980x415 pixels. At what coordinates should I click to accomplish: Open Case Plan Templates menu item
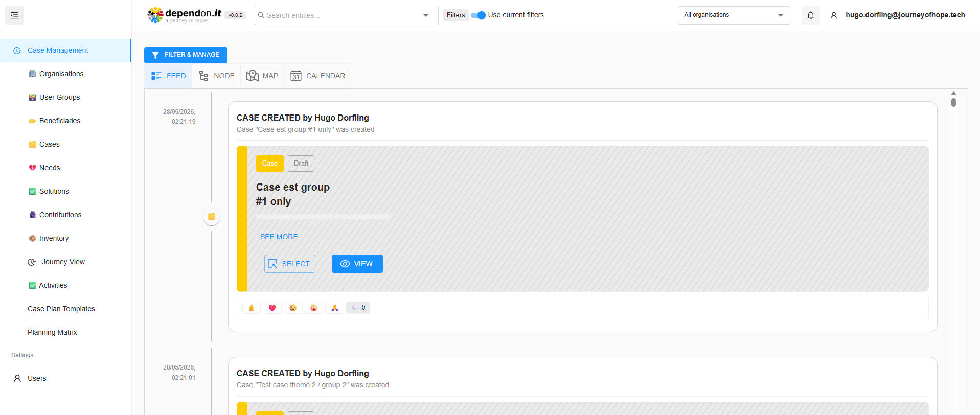pos(61,309)
